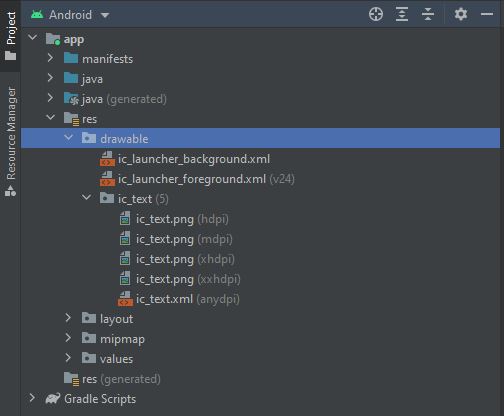
Task: Click the Collapse All toolbar icon
Action: click(x=428, y=14)
